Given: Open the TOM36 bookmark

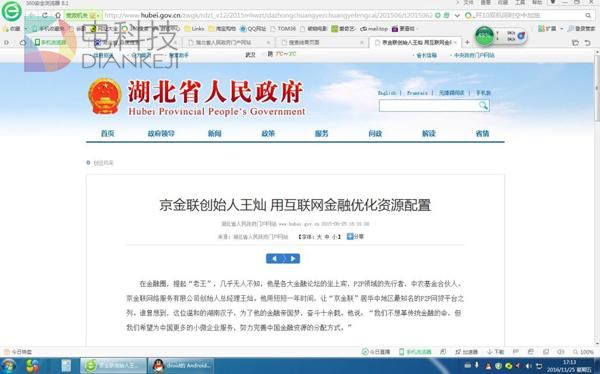Looking at the screenshot, I should tap(283, 29).
